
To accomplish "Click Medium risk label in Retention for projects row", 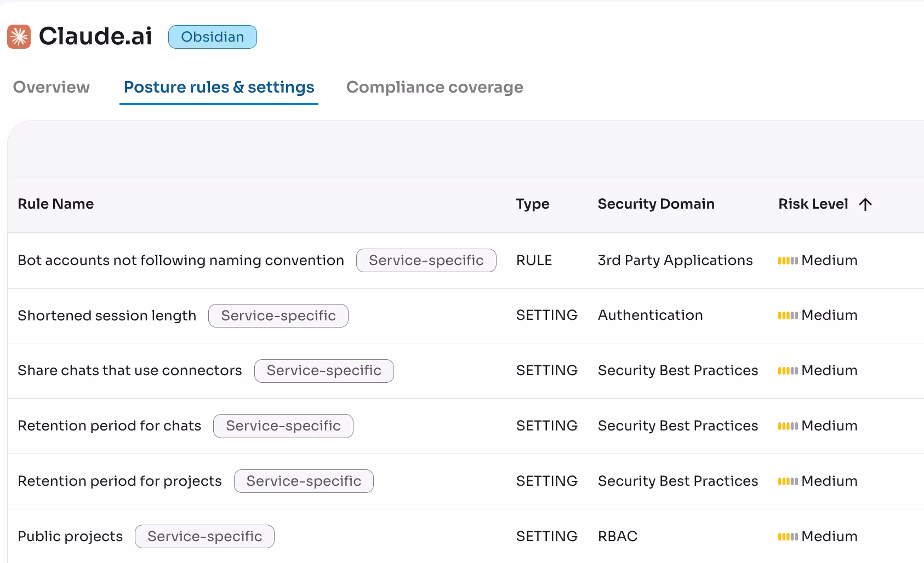I will coord(829,481).
